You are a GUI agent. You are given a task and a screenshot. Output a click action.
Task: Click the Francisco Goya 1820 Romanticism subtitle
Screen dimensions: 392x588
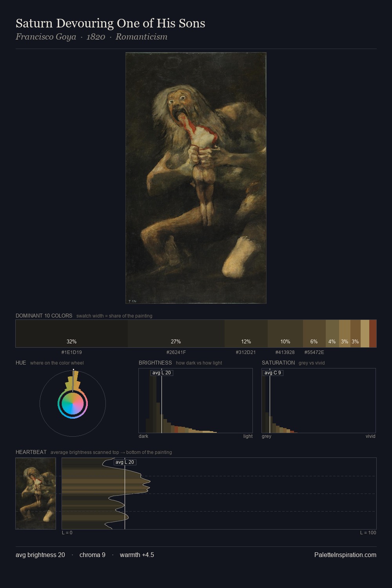coord(91,37)
